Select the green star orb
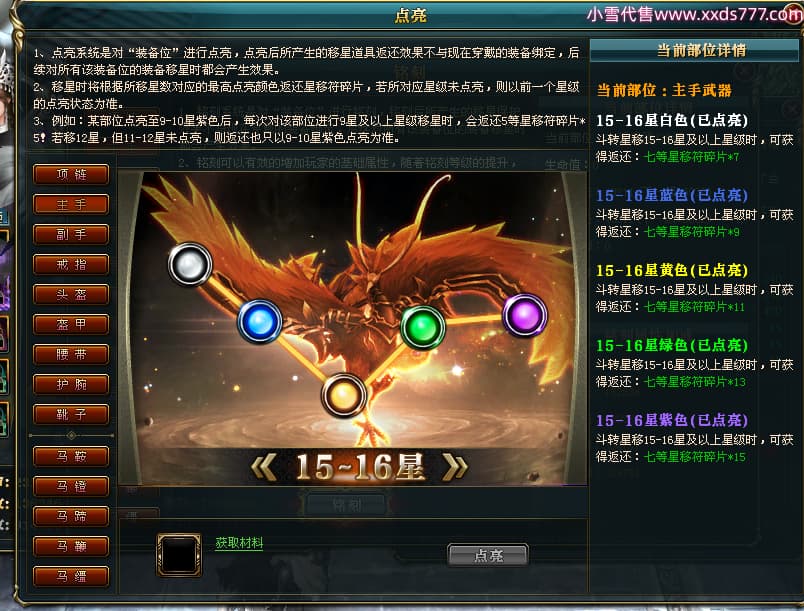Image resolution: width=804 pixels, height=611 pixels. tap(423, 327)
